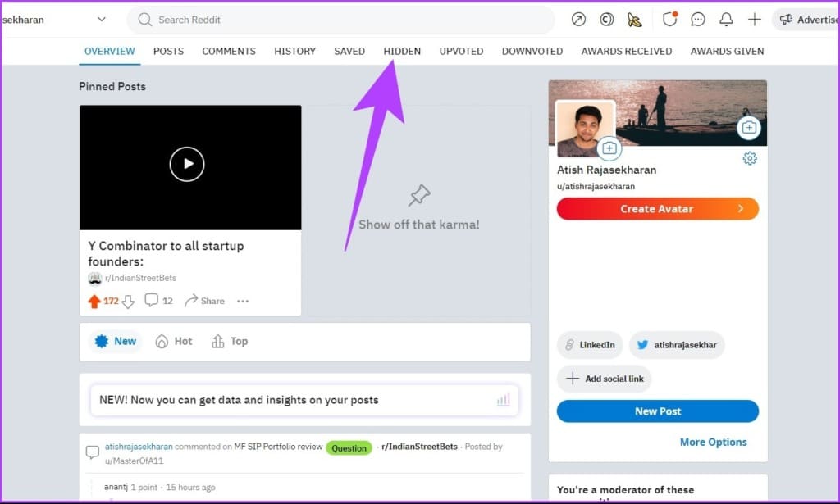Open atishrajasekhar Twitter link
Image resolution: width=840 pixels, height=504 pixels.
[677, 345]
